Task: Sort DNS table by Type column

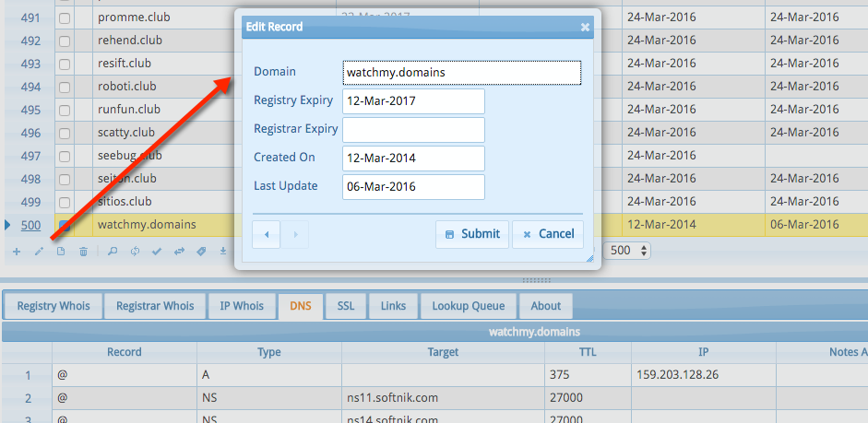Action: point(269,352)
